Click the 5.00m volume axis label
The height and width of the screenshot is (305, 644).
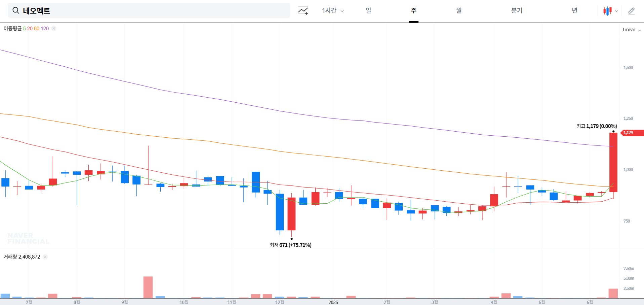click(629, 278)
